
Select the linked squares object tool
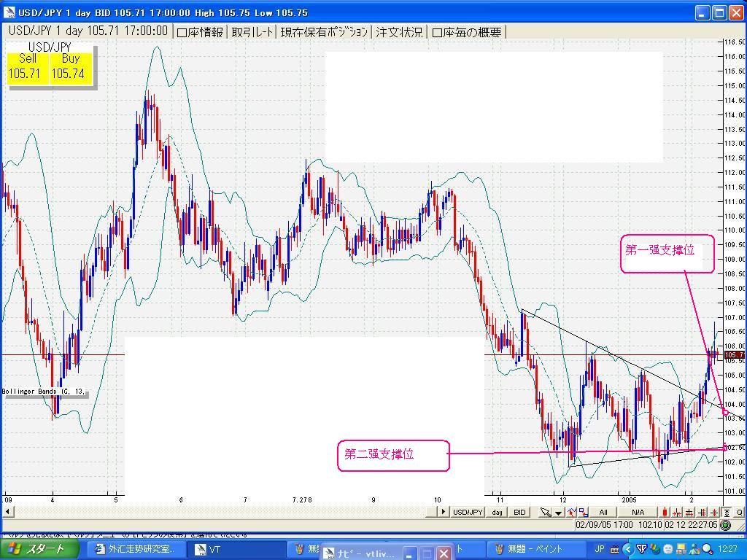[x=583, y=512]
